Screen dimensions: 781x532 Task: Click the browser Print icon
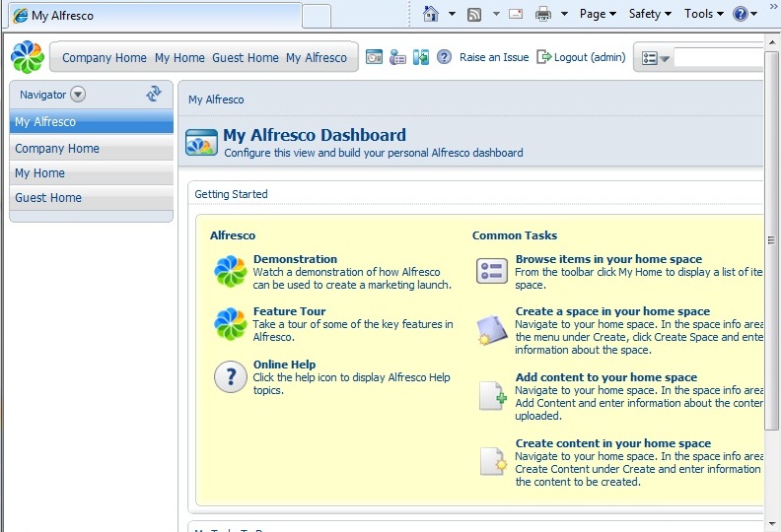point(543,15)
